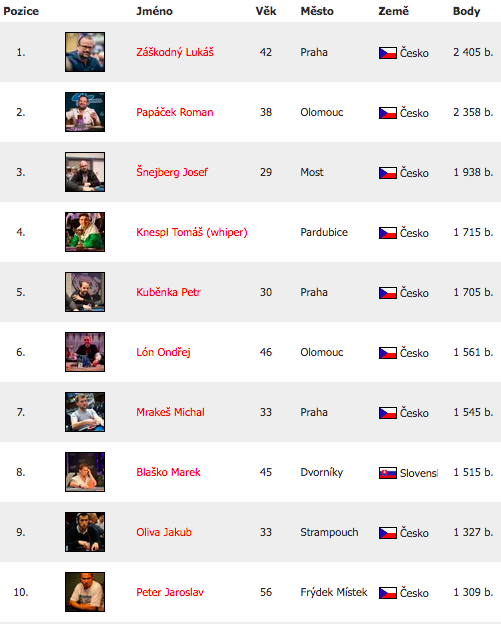Click Czech flag icon in Záškodný row

(388, 53)
